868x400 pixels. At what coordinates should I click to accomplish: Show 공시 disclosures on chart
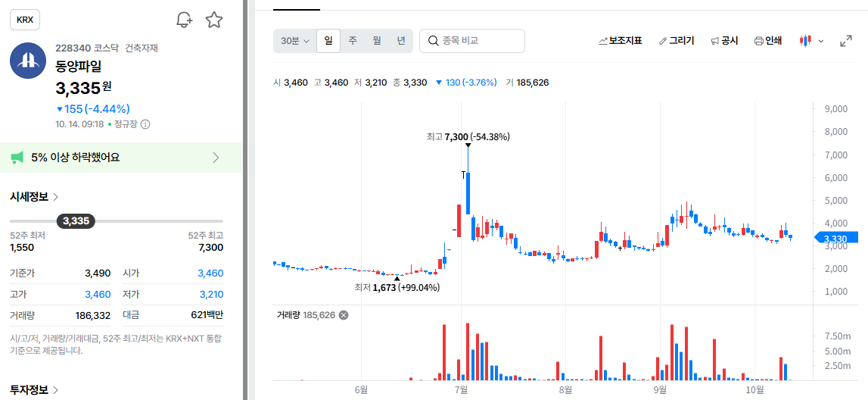725,41
